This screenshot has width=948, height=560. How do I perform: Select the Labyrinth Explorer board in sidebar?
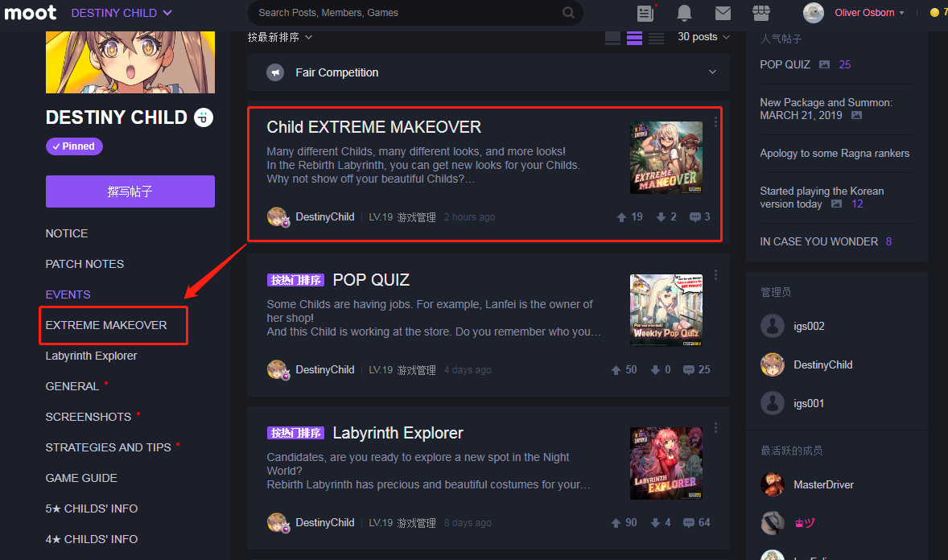(x=91, y=356)
